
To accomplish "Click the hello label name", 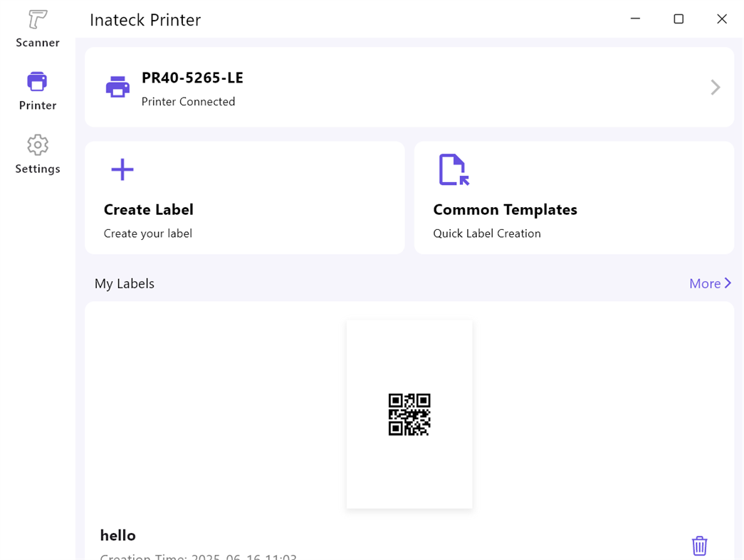I will point(117,535).
